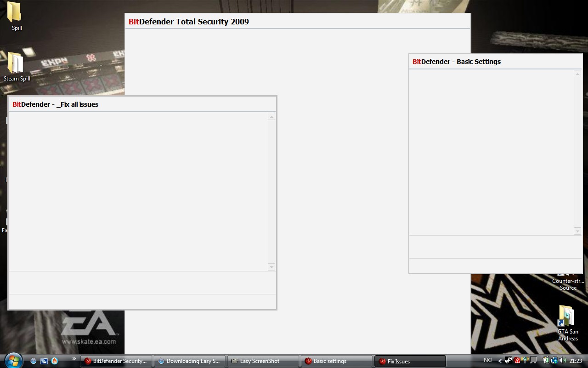
Task: Open the Windows Start orb
Action: (x=13, y=361)
